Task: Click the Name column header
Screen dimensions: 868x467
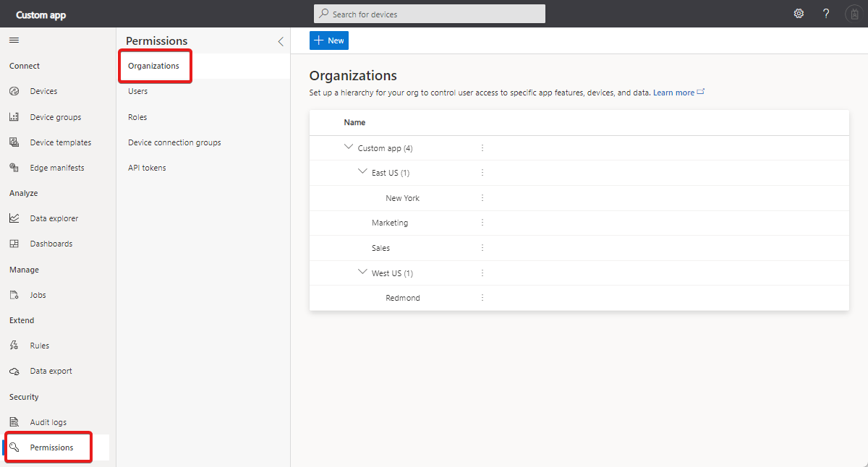Action: tap(354, 122)
